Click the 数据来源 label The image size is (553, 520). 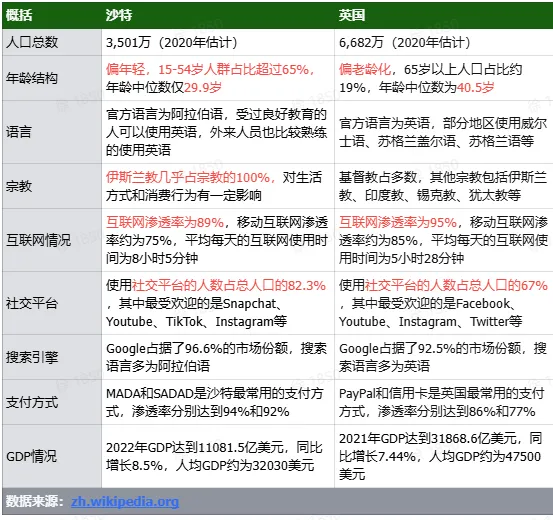[35, 501]
